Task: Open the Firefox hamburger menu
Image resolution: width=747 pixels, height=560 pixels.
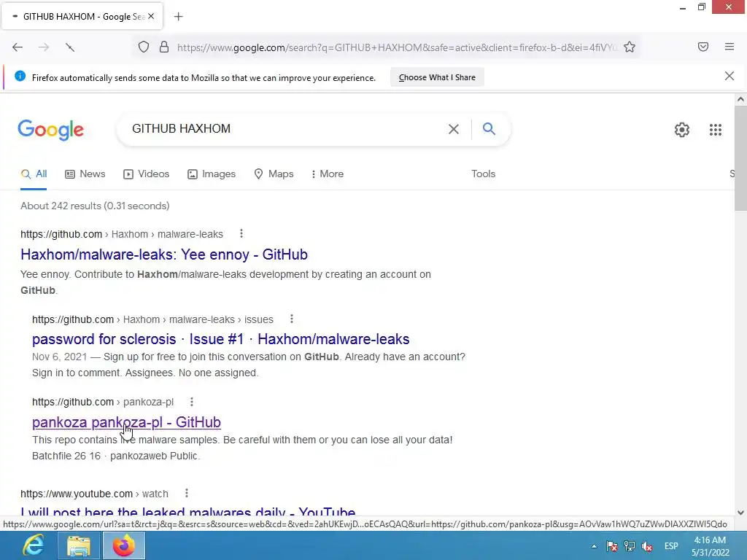Action: pyautogui.click(x=729, y=47)
